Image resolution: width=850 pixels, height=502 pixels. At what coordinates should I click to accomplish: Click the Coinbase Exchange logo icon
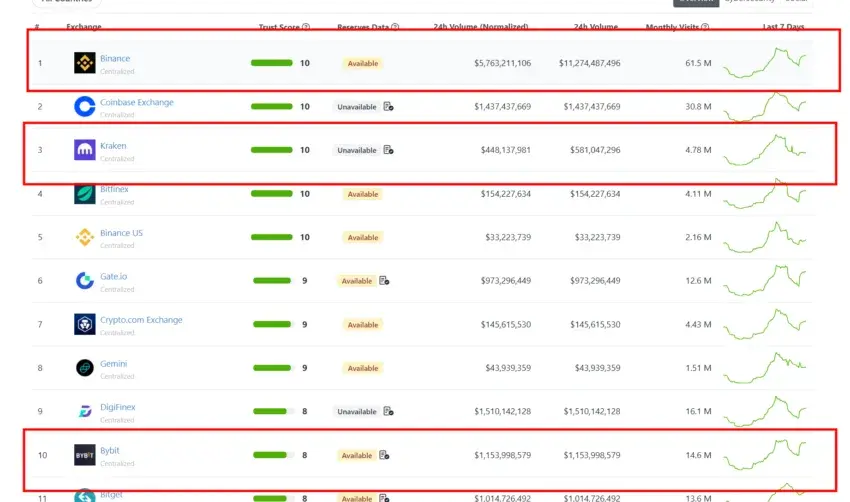85,106
